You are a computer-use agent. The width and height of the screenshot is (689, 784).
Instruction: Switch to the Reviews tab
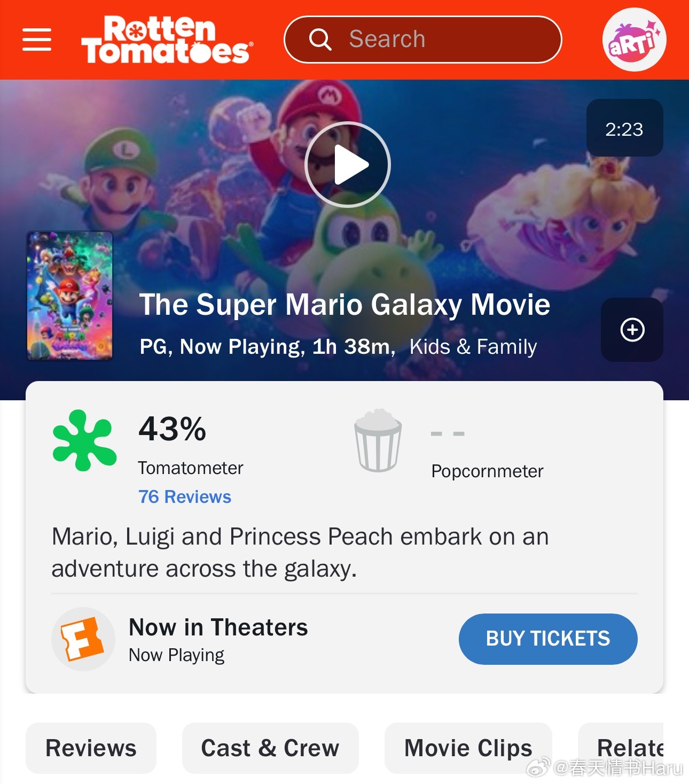pos(91,748)
